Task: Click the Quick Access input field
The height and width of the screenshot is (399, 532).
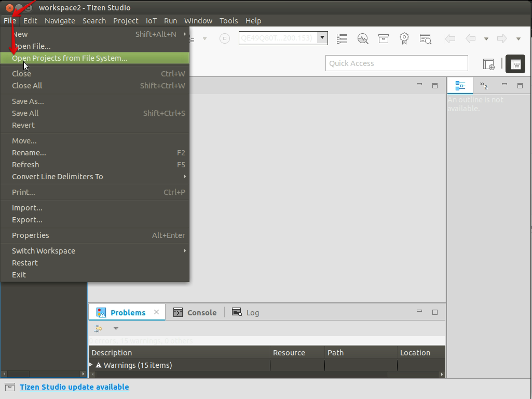Action: pos(397,63)
